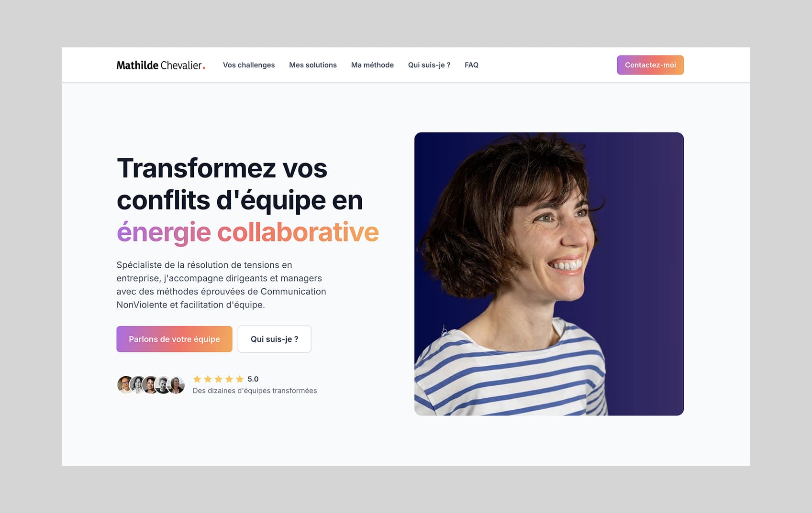Select Qui suis-je ? in the navigation bar
812x513 pixels.
coord(429,65)
